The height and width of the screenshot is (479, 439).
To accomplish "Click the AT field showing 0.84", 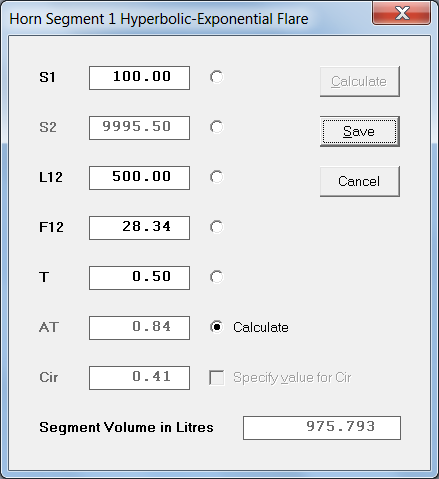I will click(139, 328).
